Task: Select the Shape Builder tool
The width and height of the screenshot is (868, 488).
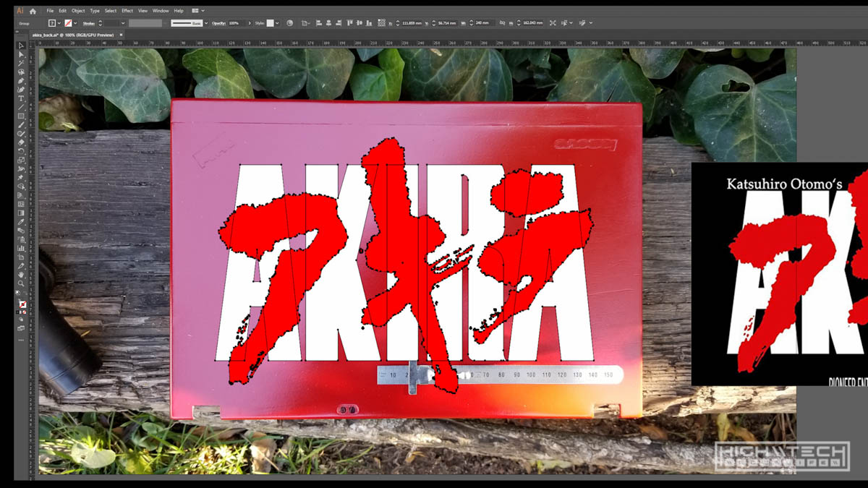Action: (21, 187)
